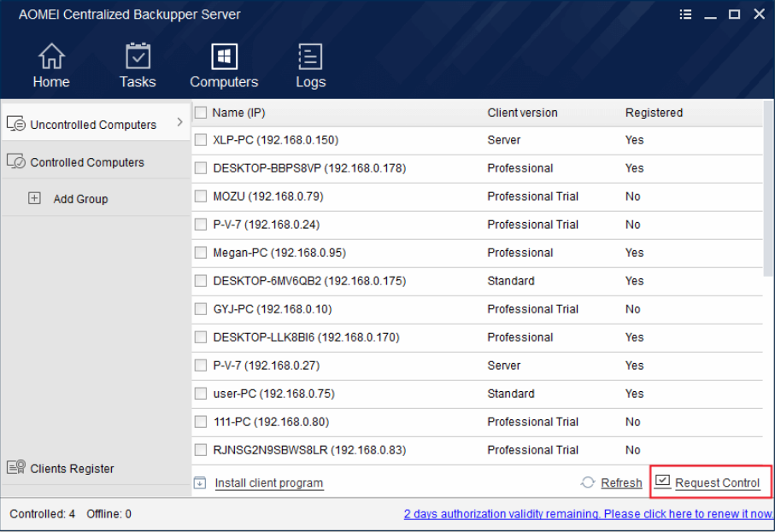The height and width of the screenshot is (532, 775).
Task: Click the Clients Register certificate icon
Action: [16, 467]
